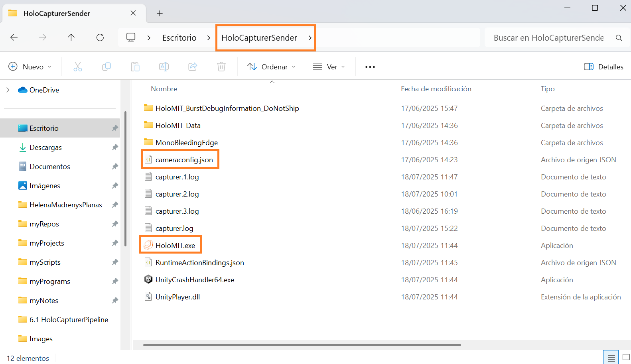Click the Rename icon in toolbar
The width and height of the screenshot is (631, 364).
(164, 67)
